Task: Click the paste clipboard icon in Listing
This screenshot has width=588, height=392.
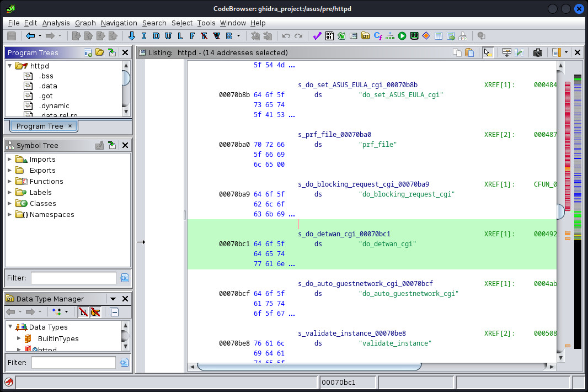Action: [469, 52]
